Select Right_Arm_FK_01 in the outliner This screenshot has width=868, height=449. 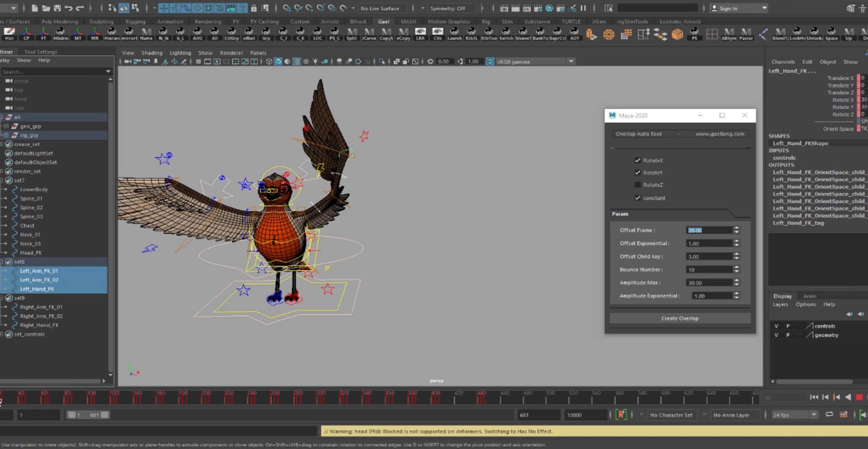click(41, 307)
